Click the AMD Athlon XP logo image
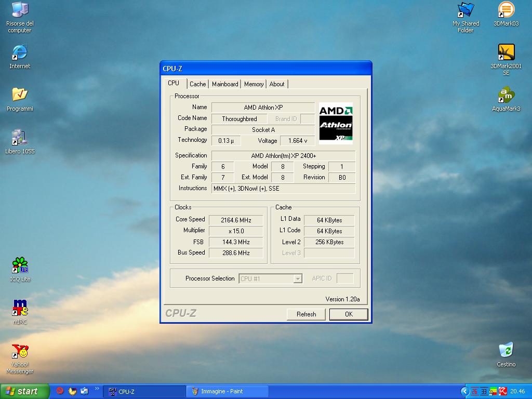Viewport: 532px width, 399px height. (336, 124)
